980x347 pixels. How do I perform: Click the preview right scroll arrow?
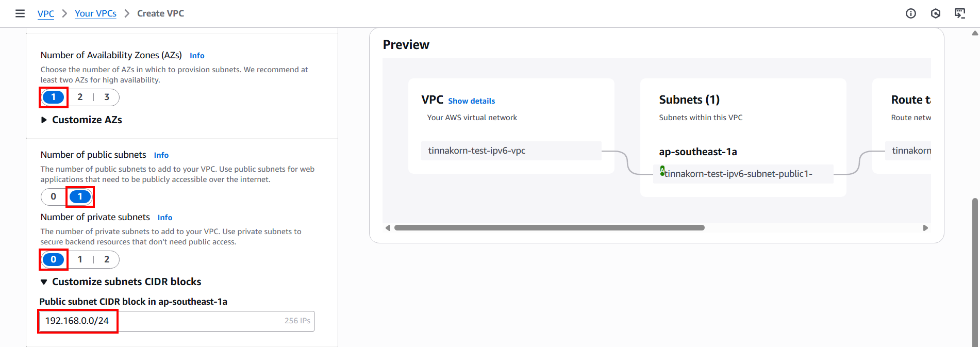[x=926, y=227]
